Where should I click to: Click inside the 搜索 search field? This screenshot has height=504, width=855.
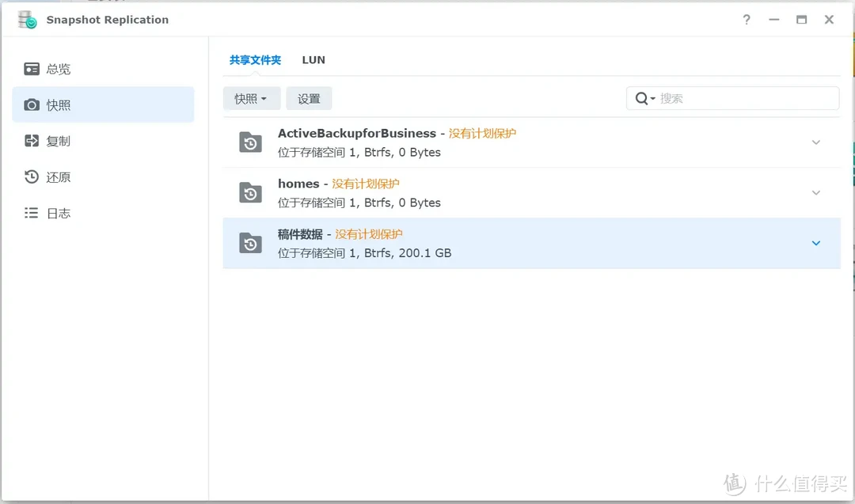pos(712,98)
